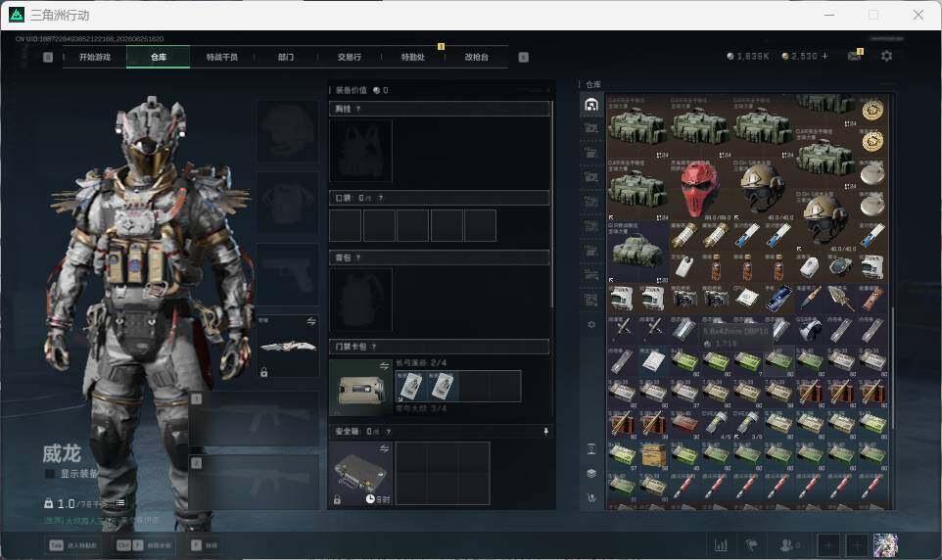Click the loadout panel scrollbar
Viewport: 942px width, 560px height.
[552, 207]
